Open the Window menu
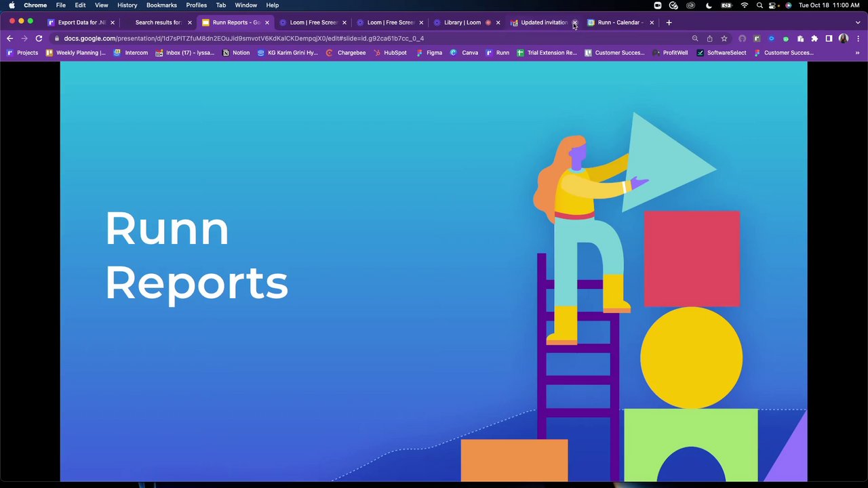 point(246,5)
